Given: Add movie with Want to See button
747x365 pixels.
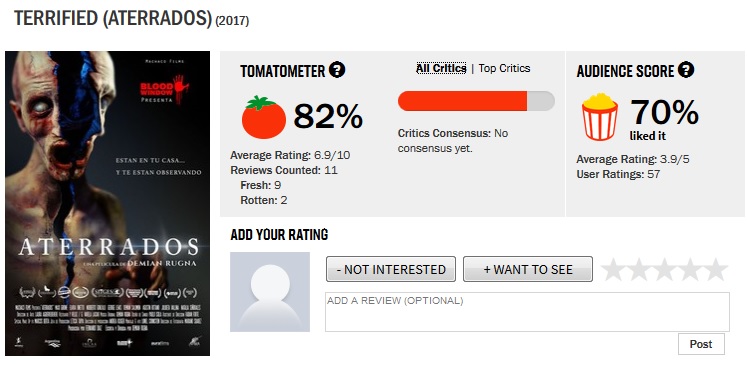Looking at the screenshot, I should coord(528,269).
